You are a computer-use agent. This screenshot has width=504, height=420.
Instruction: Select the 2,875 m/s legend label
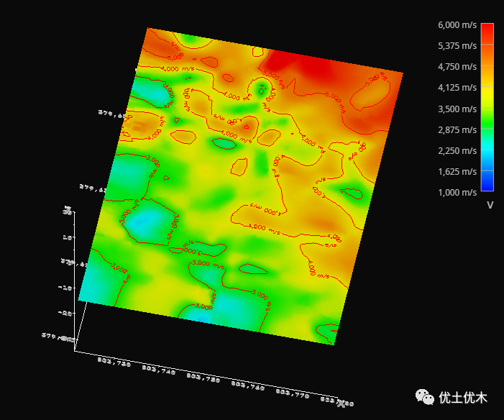click(457, 130)
